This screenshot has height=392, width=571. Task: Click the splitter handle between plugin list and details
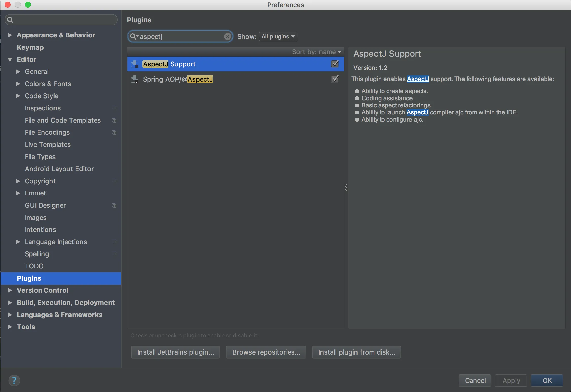346,188
